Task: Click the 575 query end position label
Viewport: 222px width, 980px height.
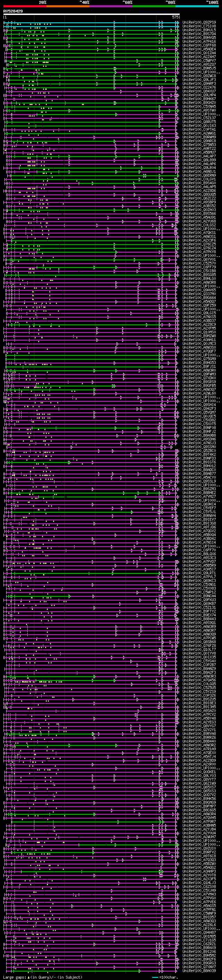Action: (175, 17)
